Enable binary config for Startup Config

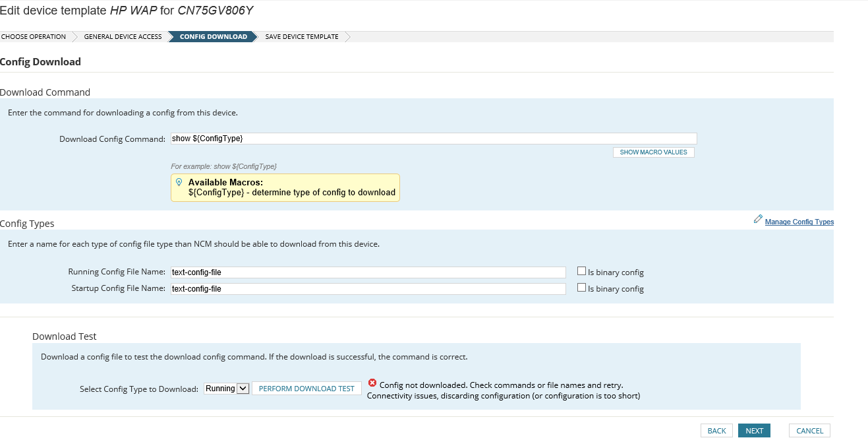tap(581, 287)
